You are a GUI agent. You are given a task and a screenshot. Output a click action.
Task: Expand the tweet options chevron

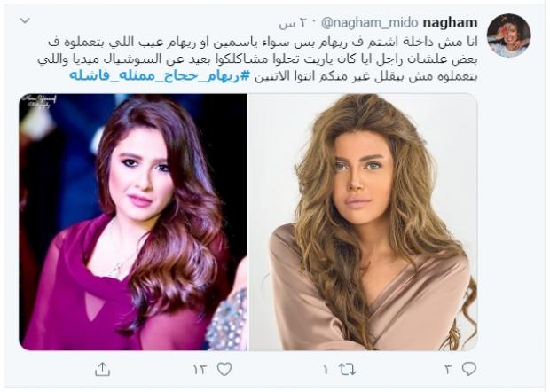click(25, 20)
